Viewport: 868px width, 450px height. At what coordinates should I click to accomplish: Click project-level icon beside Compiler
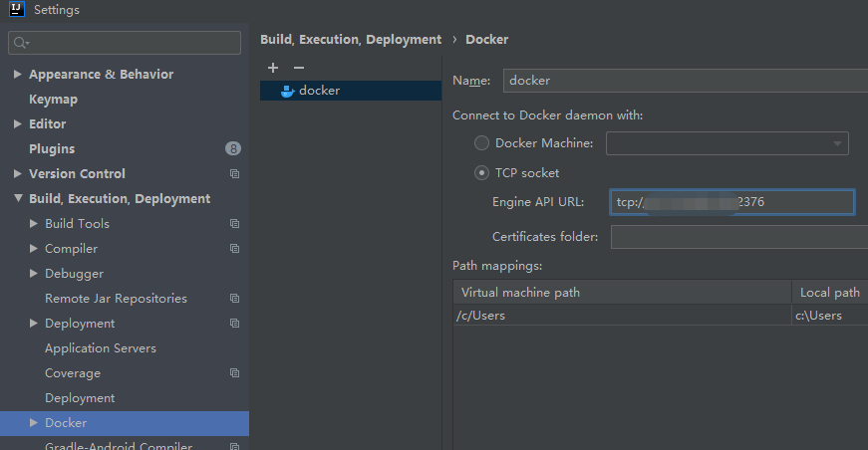tap(235, 248)
